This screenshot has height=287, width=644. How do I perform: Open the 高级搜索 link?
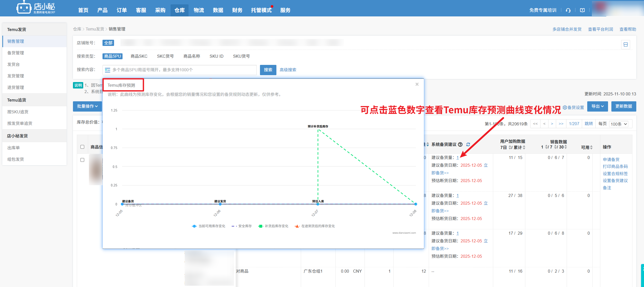coord(288,70)
